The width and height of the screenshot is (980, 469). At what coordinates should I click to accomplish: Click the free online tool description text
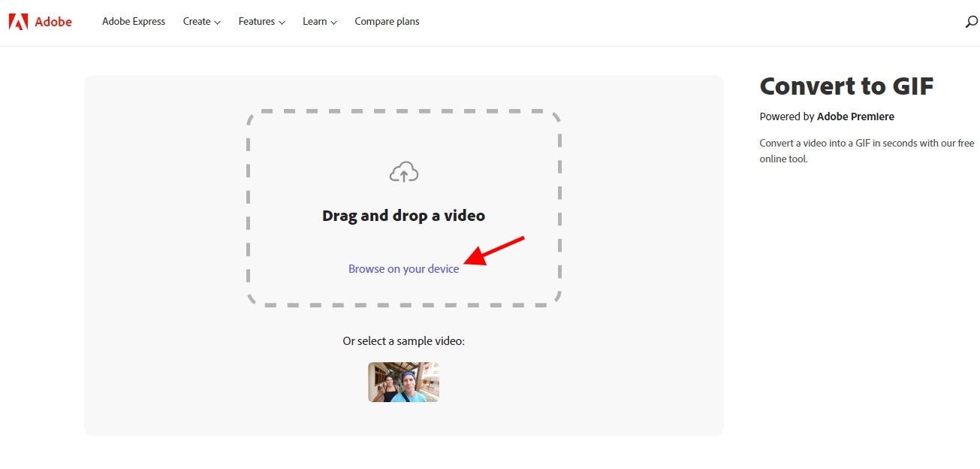pyautogui.click(x=866, y=151)
